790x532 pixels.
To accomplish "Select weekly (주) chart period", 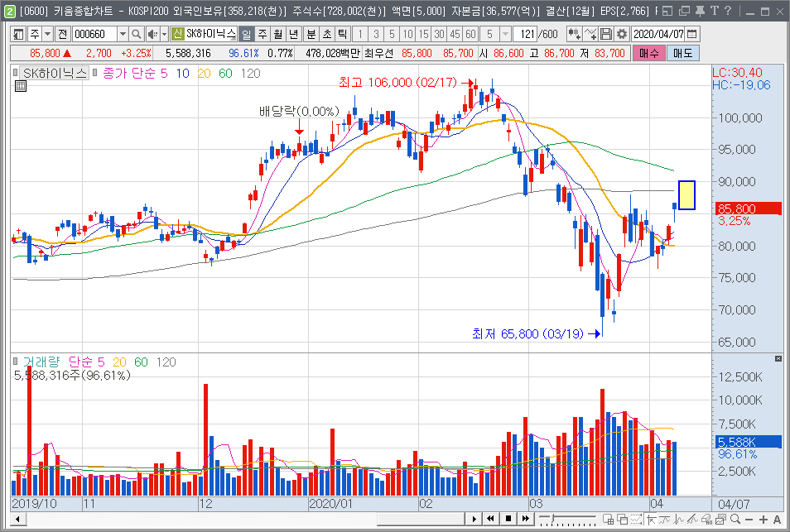I will click(x=263, y=34).
